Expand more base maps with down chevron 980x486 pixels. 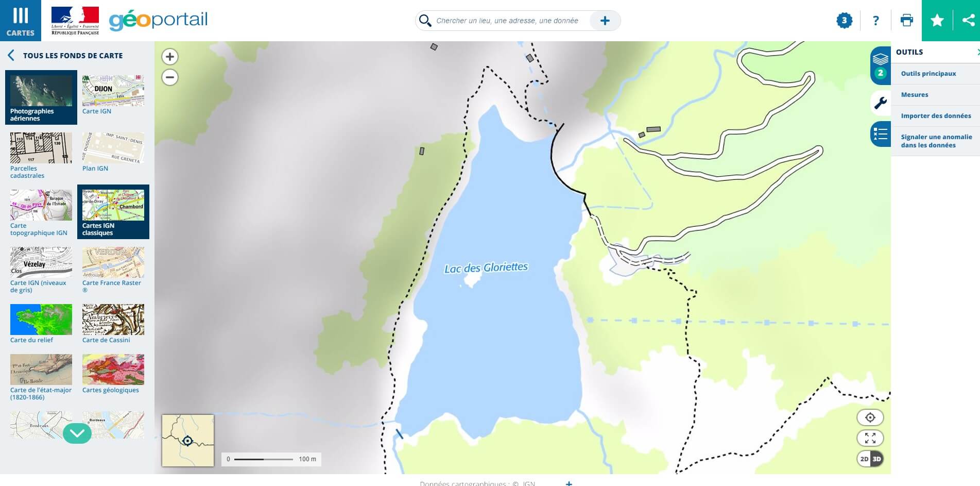click(x=77, y=433)
